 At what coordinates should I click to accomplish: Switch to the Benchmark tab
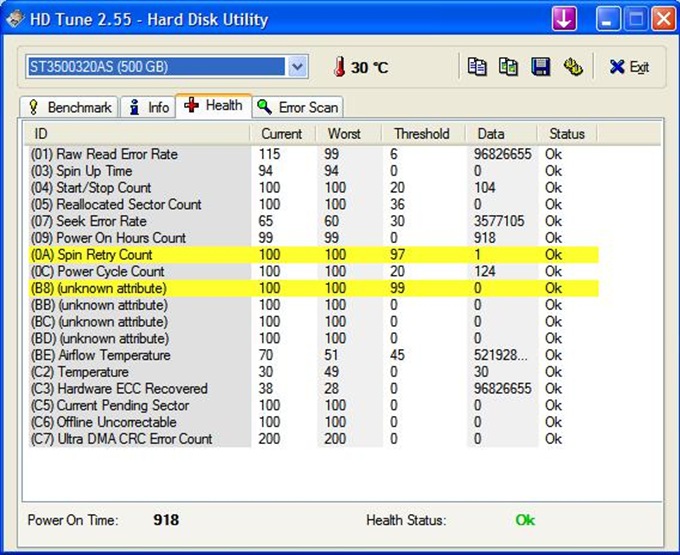70,107
